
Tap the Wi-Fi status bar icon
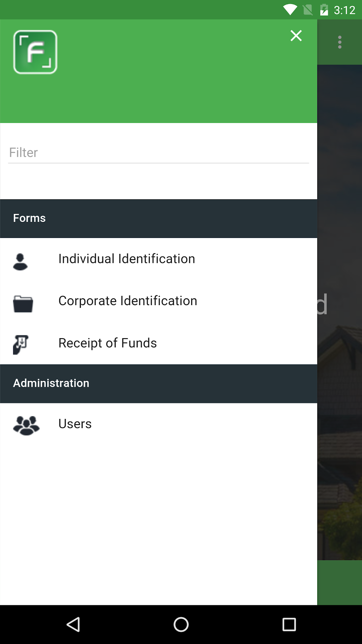coord(290,10)
